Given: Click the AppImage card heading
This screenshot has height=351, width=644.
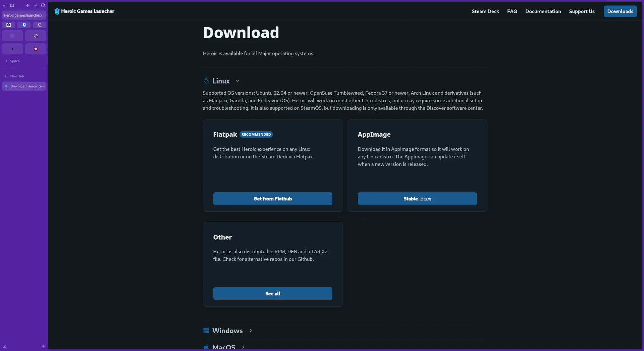Looking at the screenshot, I should coord(374,135).
